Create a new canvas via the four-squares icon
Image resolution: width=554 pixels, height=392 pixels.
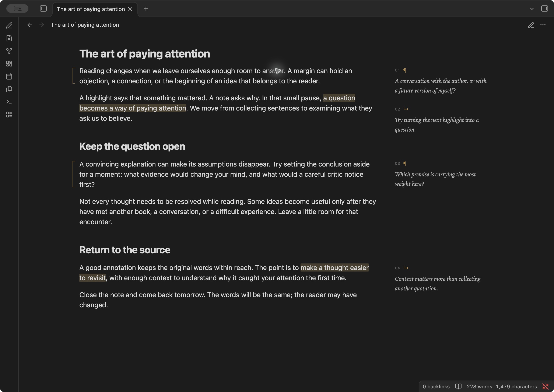click(9, 64)
